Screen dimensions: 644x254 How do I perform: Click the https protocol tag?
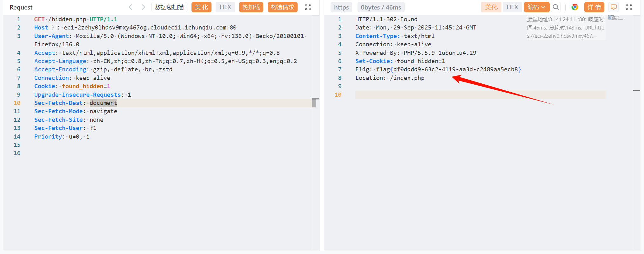[341, 7]
